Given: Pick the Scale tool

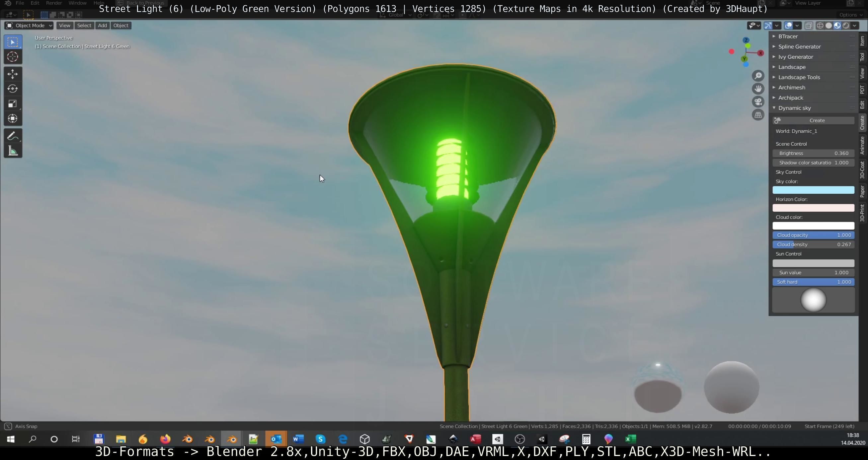Looking at the screenshot, I should click(x=13, y=104).
